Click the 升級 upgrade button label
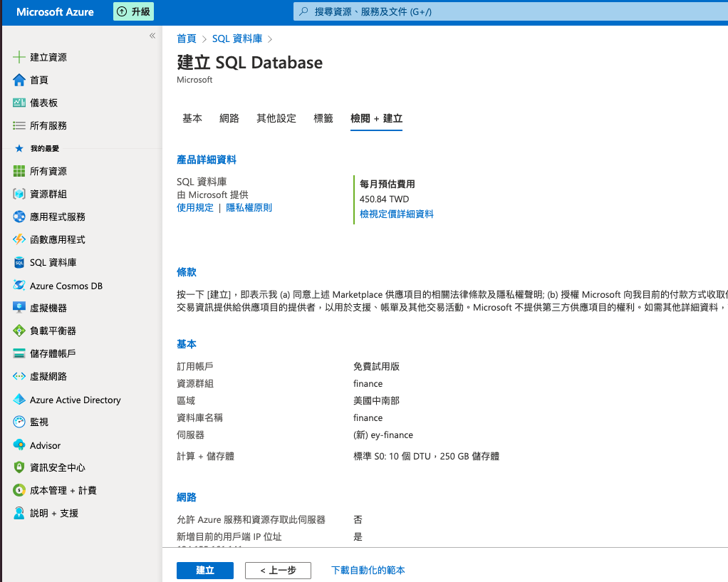The height and width of the screenshot is (582, 728). point(140,11)
